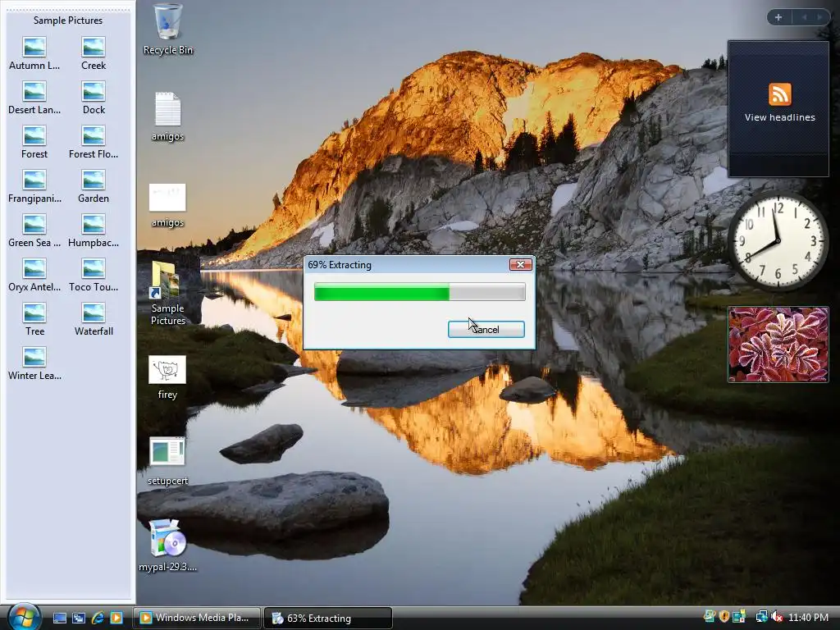Viewport: 840px width, 630px height.
Task: Click the analog clock gadget
Action: coord(778,241)
